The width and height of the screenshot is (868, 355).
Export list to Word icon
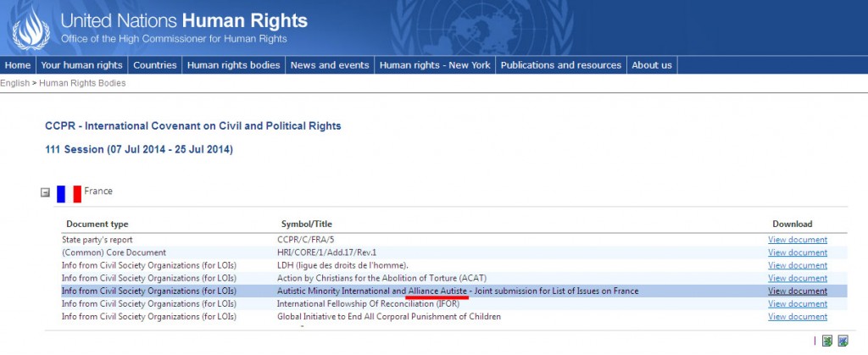click(843, 341)
